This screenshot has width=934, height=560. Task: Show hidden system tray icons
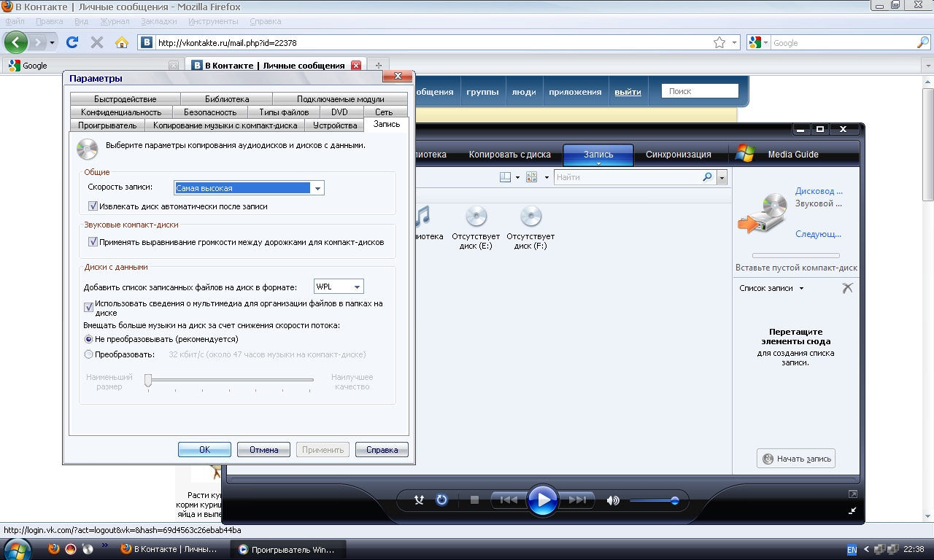[867, 549]
